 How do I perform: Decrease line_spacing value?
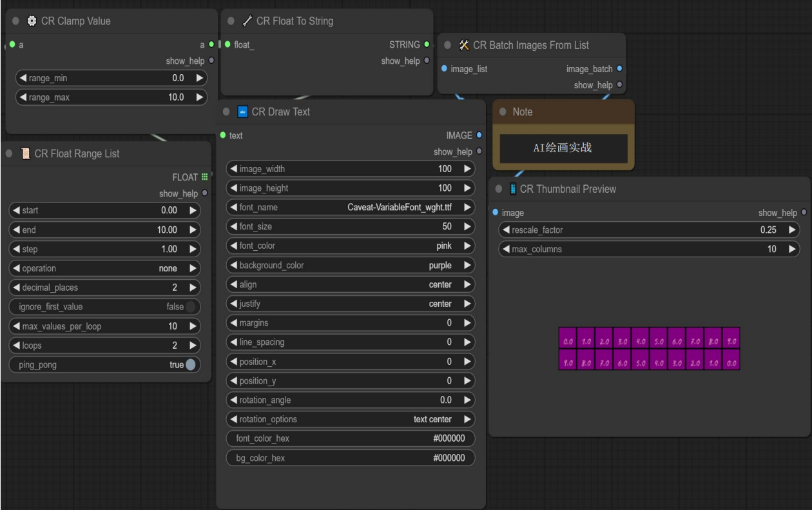point(233,342)
